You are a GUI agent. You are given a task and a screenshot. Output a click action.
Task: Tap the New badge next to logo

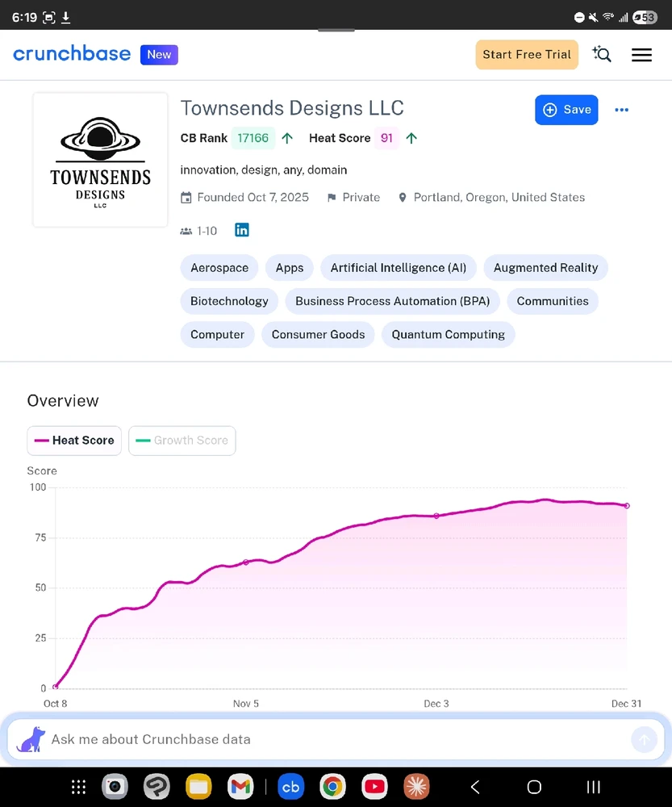point(159,55)
